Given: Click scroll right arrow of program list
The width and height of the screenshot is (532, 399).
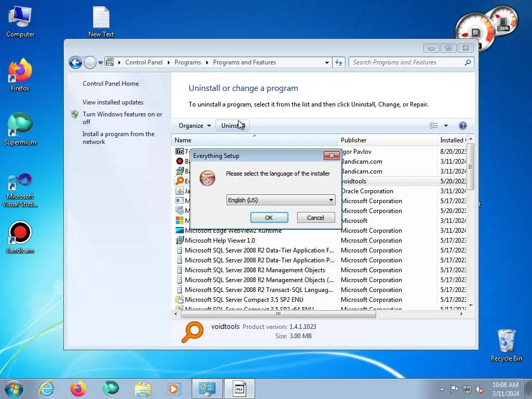Looking at the screenshot, I should tap(461, 314).
